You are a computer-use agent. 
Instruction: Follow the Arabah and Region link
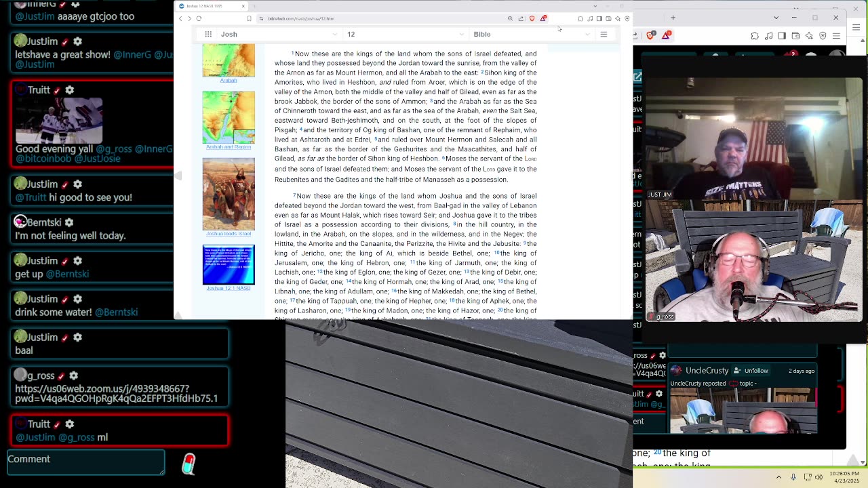click(x=229, y=147)
